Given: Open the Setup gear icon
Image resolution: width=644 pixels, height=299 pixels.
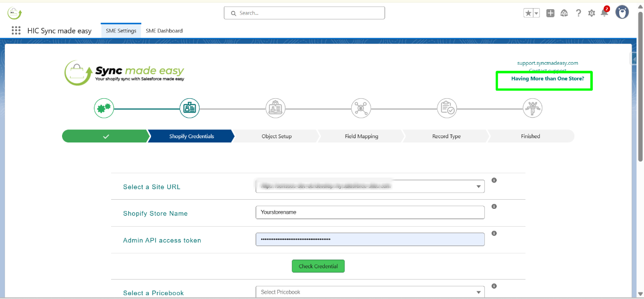Looking at the screenshot, I should coord(592,13).
